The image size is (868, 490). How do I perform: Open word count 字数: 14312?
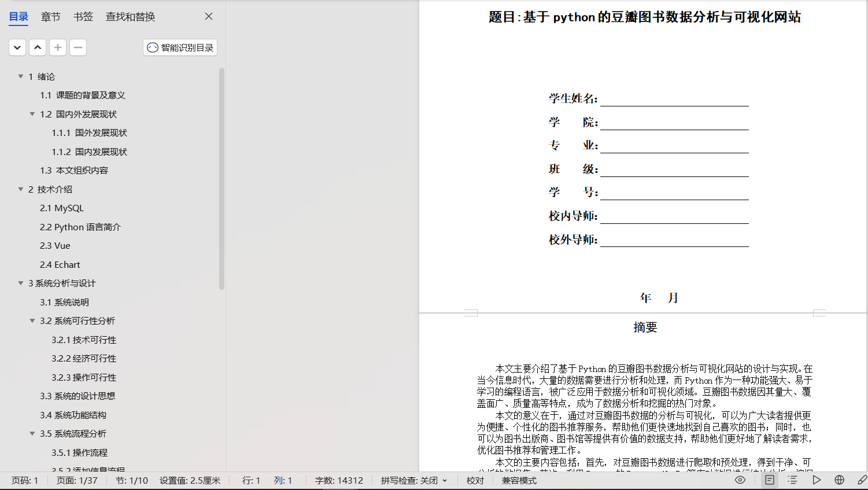point(339,480)
